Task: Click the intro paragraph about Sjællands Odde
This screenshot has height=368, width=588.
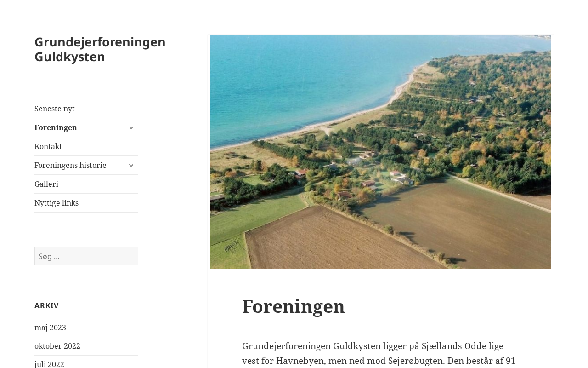Action: coord(379,353)
